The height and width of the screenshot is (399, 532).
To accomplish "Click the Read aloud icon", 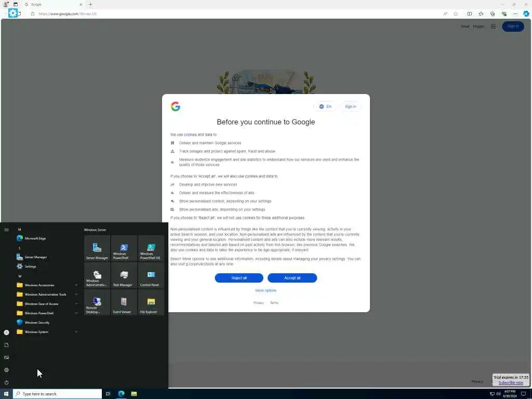I will click(x=445, y=14).
